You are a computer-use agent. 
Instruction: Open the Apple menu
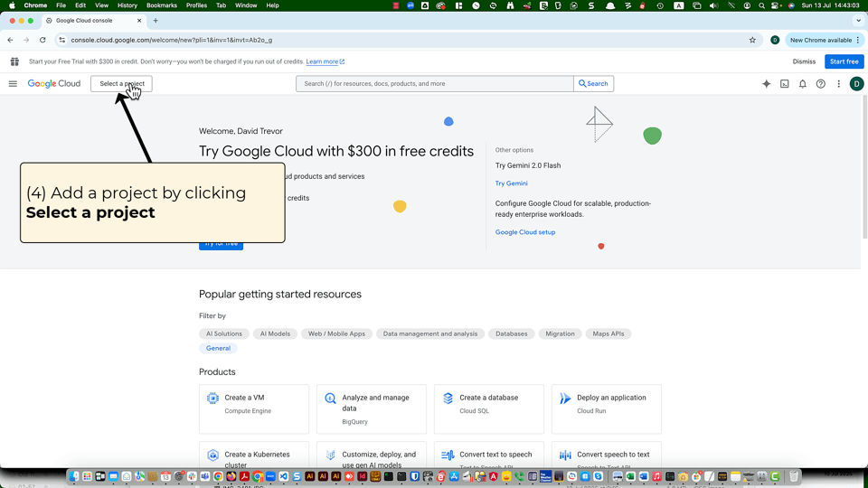click(x=12, y=5)
